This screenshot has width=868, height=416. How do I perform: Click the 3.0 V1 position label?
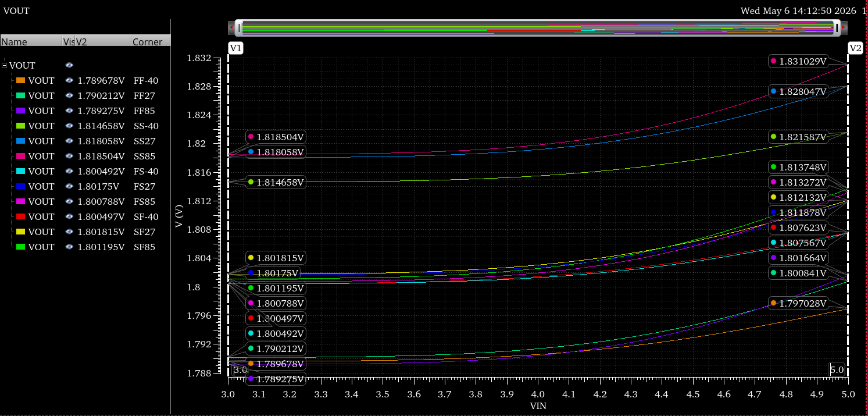point(240,370)
